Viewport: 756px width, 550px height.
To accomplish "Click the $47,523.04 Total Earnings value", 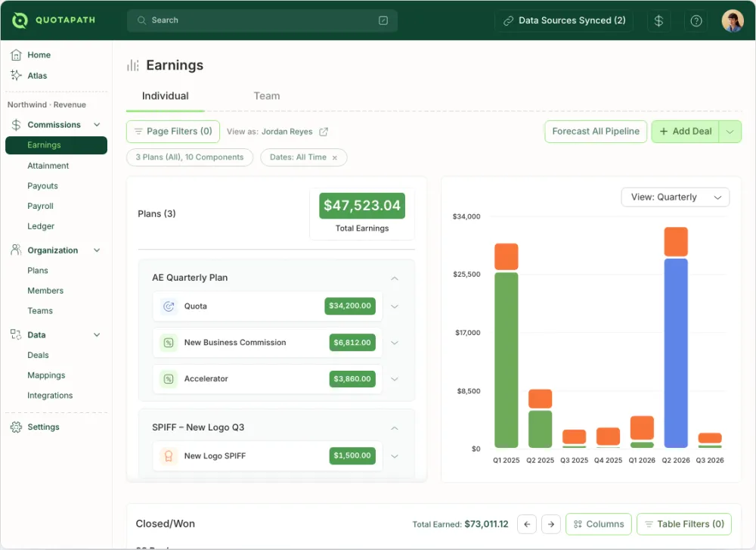I will 362,206.
